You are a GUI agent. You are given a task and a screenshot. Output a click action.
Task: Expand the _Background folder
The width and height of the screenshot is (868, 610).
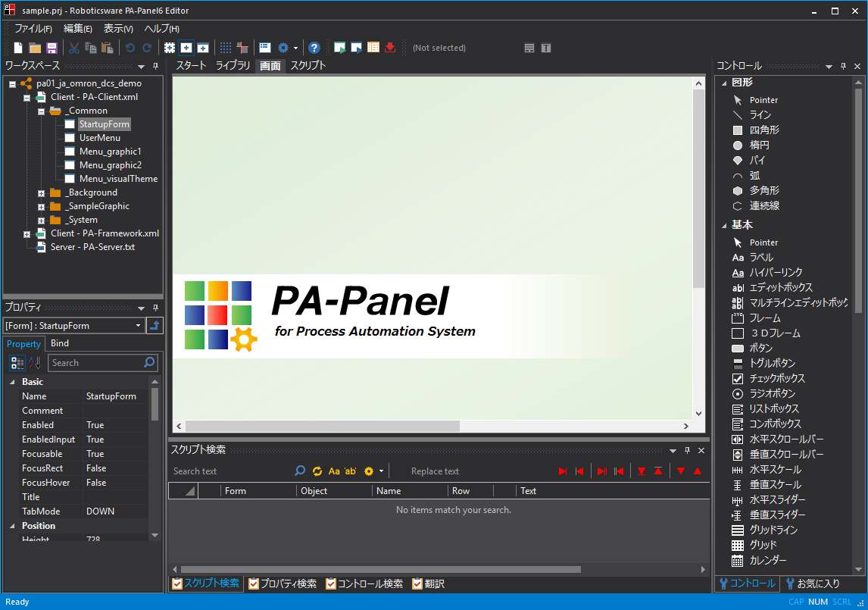[x=41, y=193]
